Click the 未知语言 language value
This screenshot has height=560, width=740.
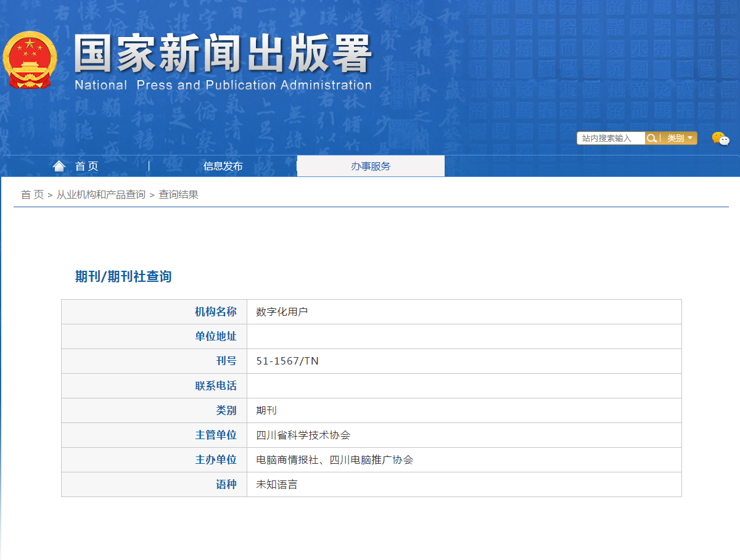pyautogui.click(x=277, y=485)
